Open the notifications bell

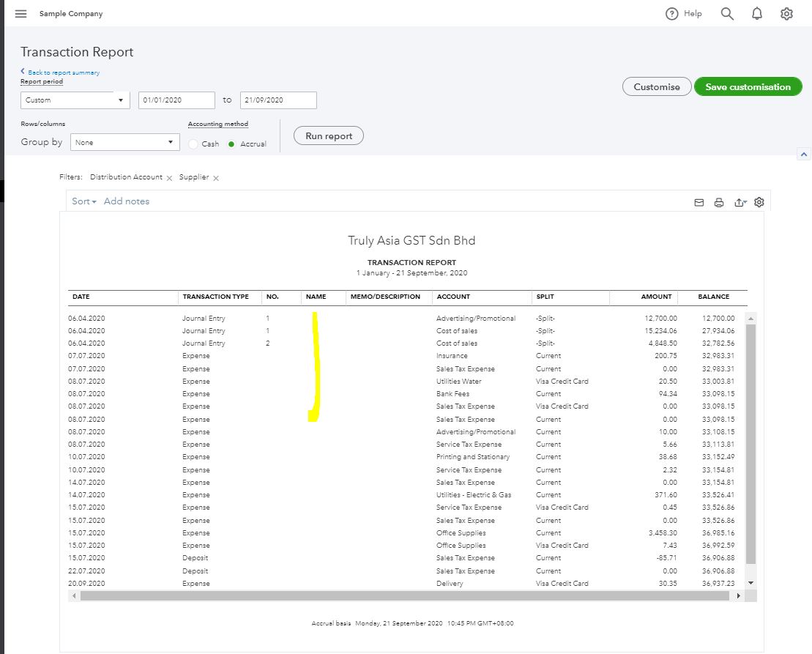(757, 14)
